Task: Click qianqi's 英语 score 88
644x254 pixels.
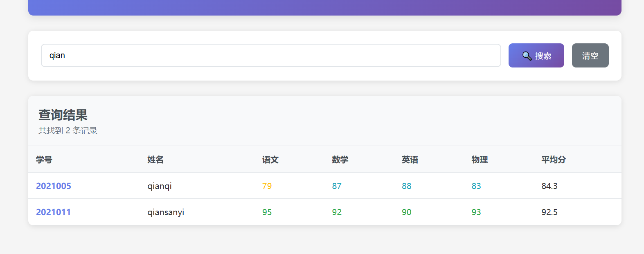Action: pyautogui.click(x=407, y=186)
